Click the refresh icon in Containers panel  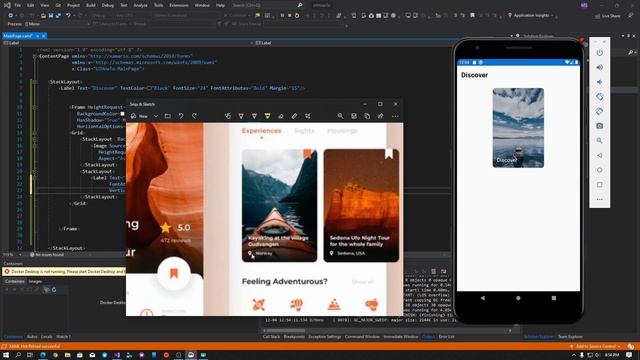[x=54, y=290]
